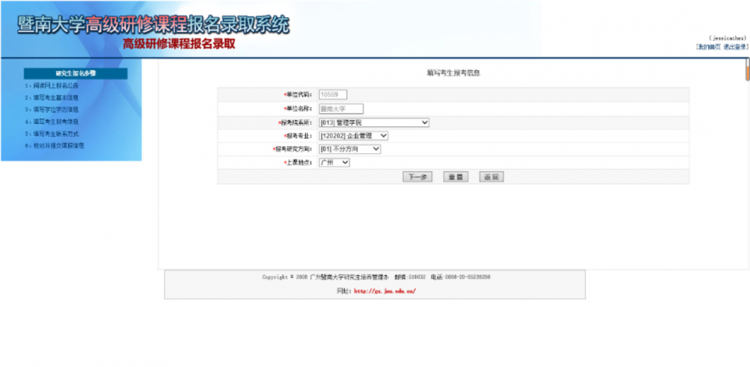
Task: Click the 下一步 button
Action: coord(417,177)
